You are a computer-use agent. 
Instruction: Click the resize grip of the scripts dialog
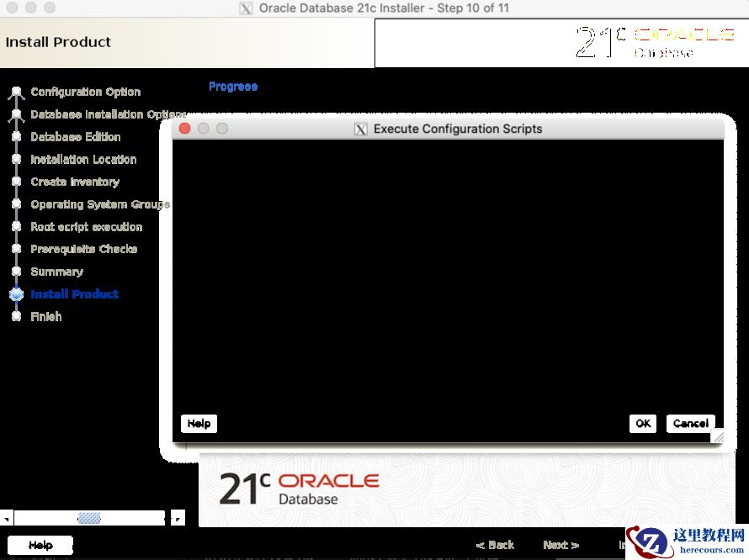click(718, 436)
